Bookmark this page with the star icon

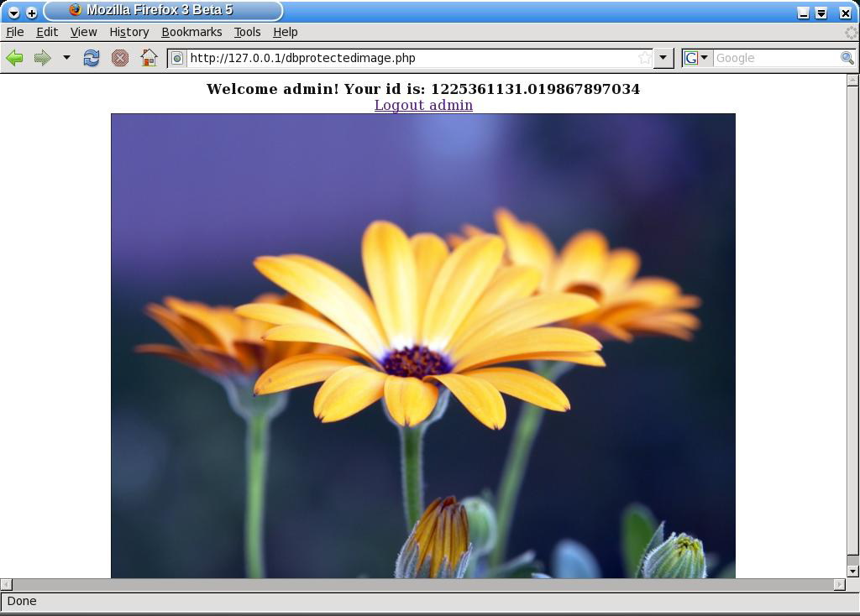pos(645,58)
